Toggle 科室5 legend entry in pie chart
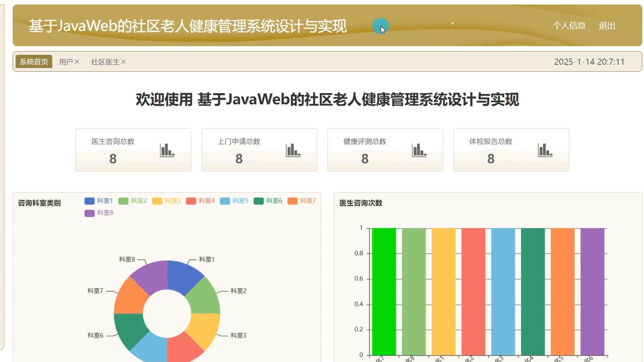Screen dimensions: 644x362 234,201
